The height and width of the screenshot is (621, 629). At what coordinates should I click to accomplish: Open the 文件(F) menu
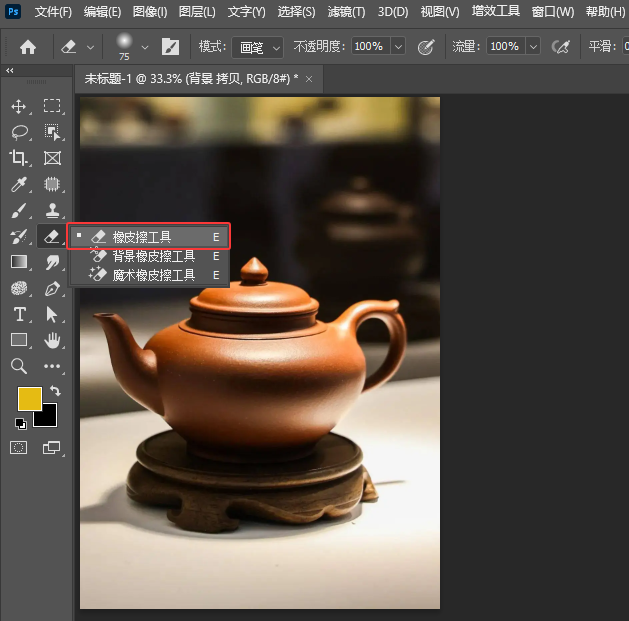pyautogui.click(x=53, y=12)
